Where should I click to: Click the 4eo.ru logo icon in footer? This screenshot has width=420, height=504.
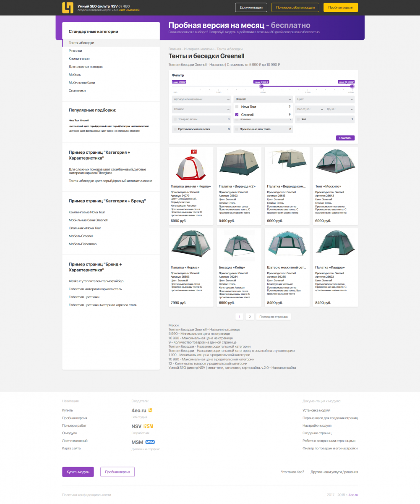(151, 410)
